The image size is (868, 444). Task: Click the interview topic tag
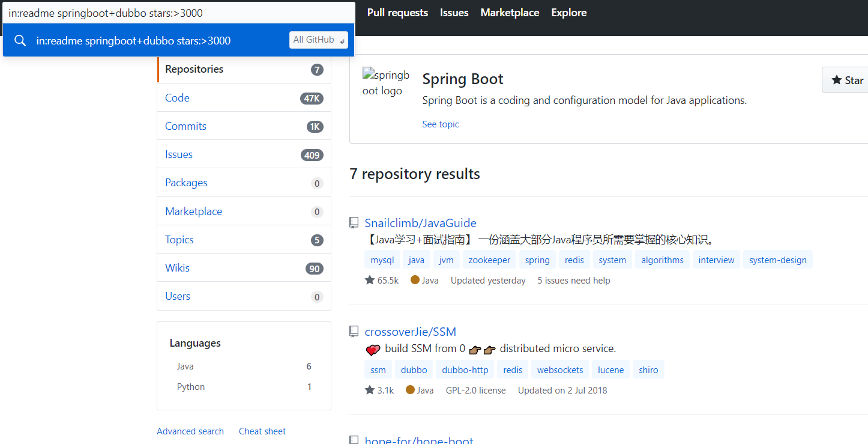(716, 260)
